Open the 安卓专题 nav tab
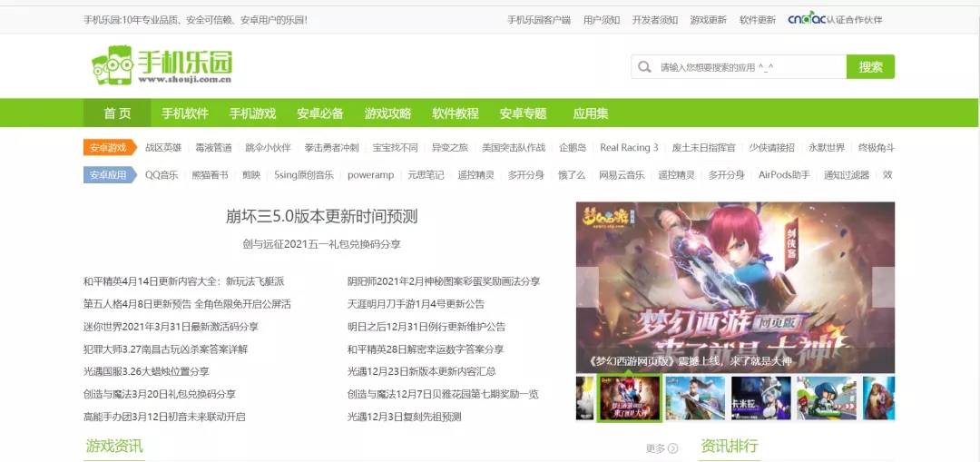 (x=524, y=113)
